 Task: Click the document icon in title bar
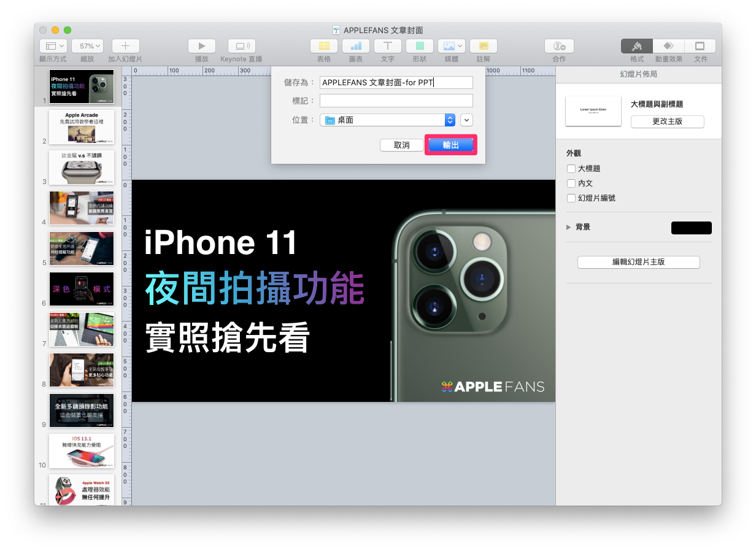[x=336, y=30]
